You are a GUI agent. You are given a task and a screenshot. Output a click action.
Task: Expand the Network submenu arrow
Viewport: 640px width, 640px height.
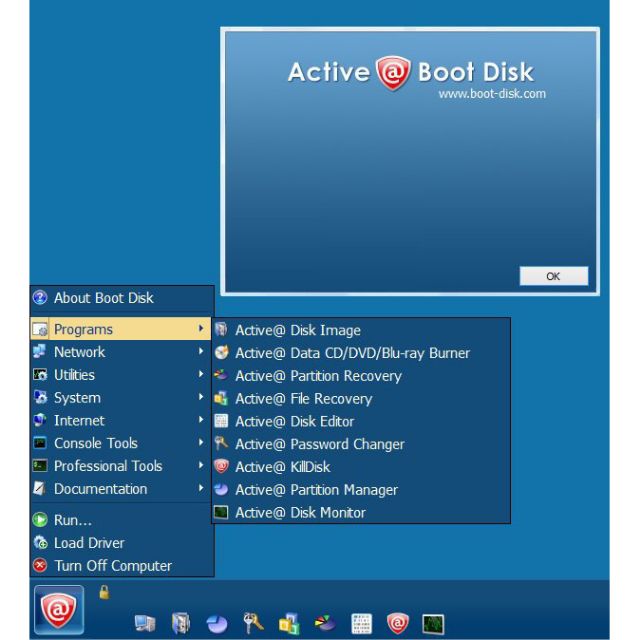201,351
